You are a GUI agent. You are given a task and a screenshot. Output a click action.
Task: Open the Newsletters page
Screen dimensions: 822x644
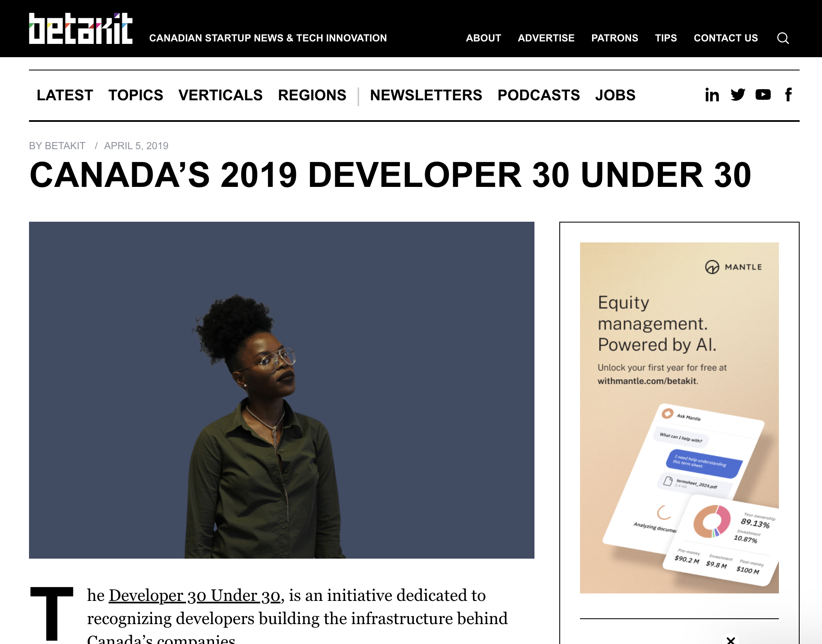click(426, 95)
